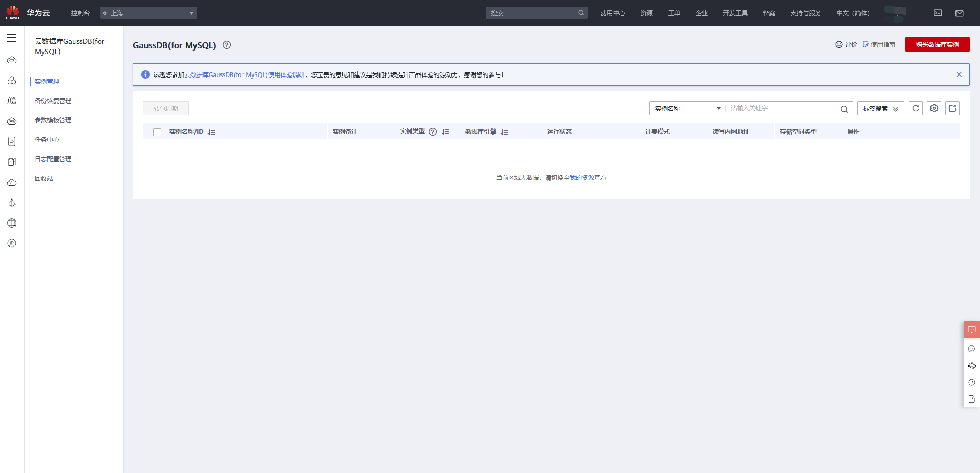Open the messages mail icon in top bar
Viewport: 980px width, 473px height.
point(960,13)
